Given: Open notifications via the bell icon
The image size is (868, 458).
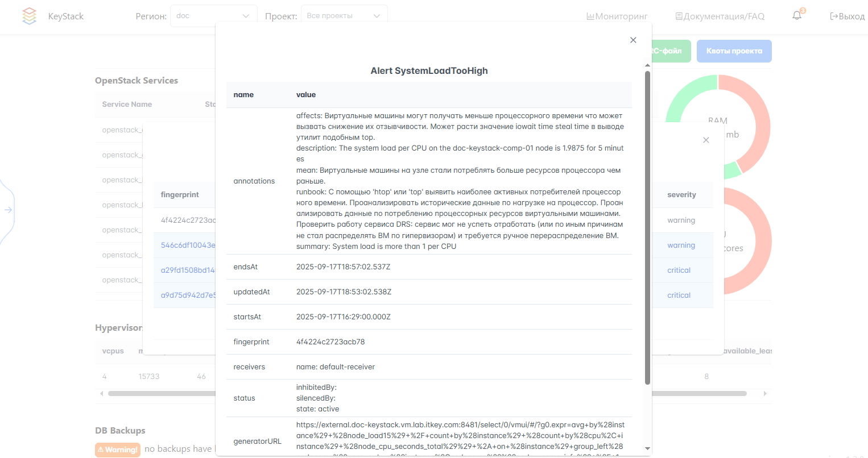Looking at the screenshot, I should click(796, 16).
